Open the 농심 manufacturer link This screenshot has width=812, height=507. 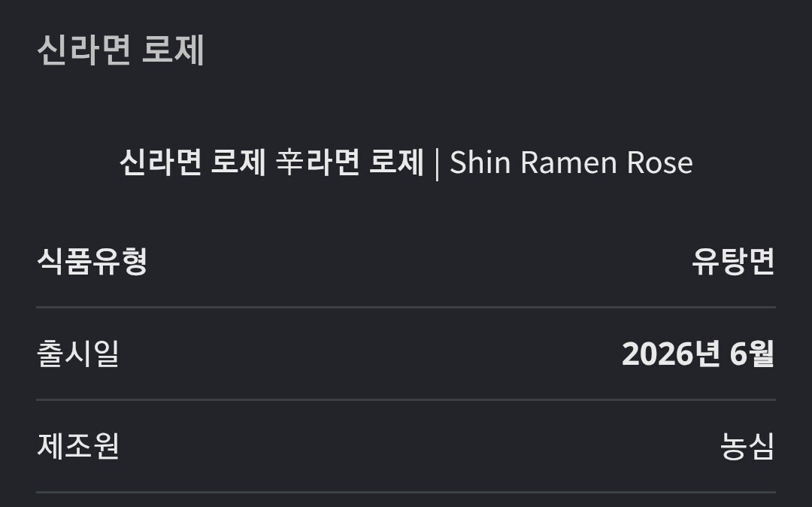click(x=747, y=446)
